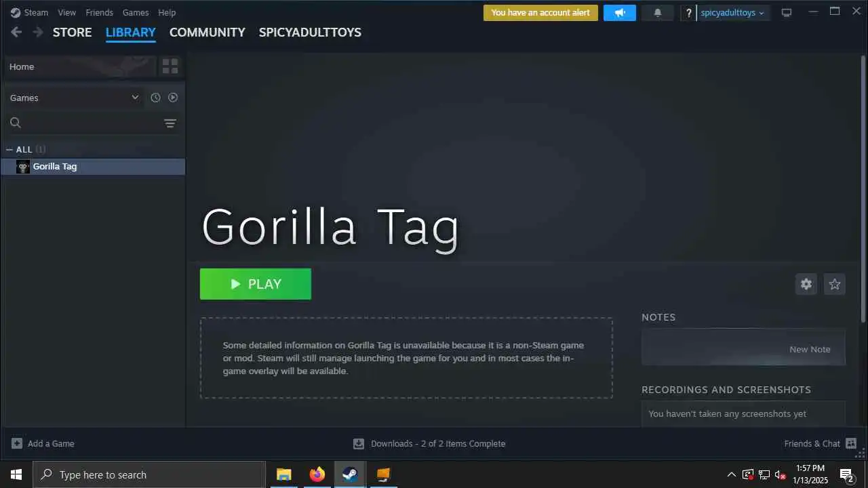868x488 pixels.
Task: Click the library search magnifier icon
Action: [16, 123]
